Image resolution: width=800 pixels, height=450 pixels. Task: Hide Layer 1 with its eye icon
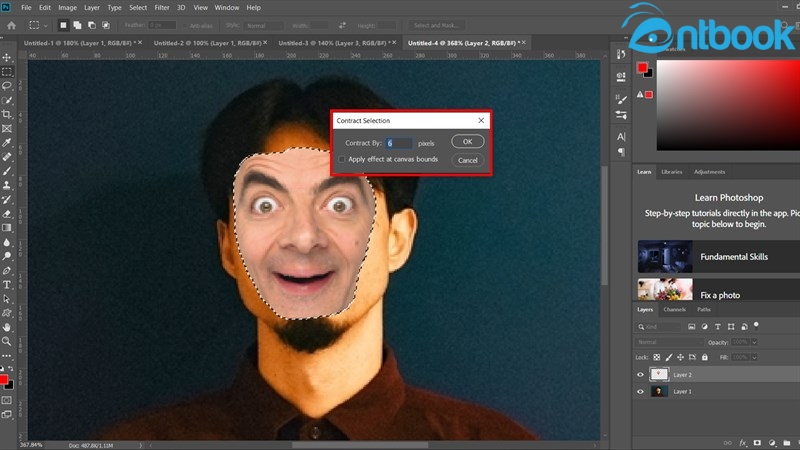(x=640, y=391)
